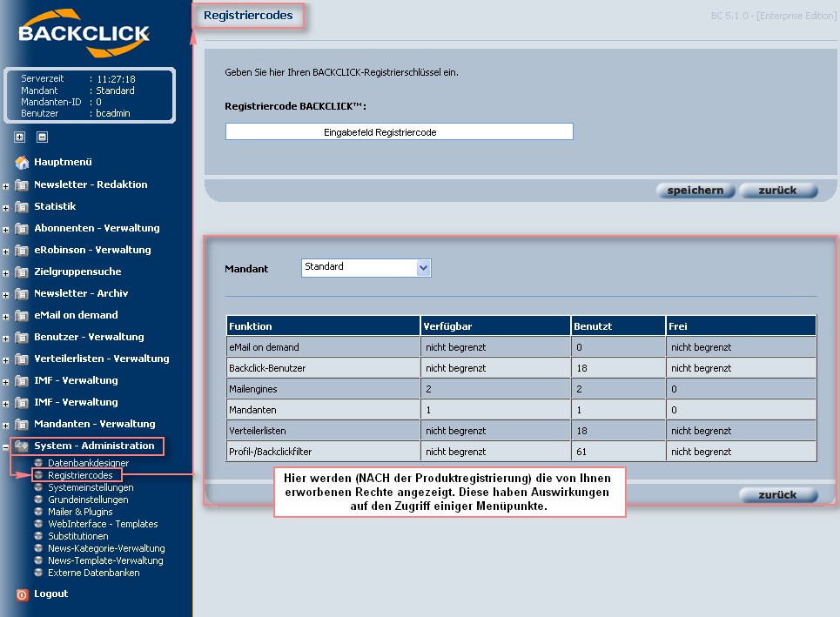The image size is (840, 617).
Task: Click the folder icon beside eRobinson - Verwaltung
Action: click(x=22, y=250)
